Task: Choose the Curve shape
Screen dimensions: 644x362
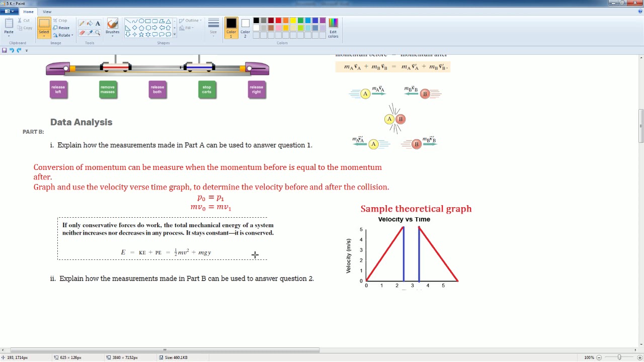Action: tap(134, 21)
